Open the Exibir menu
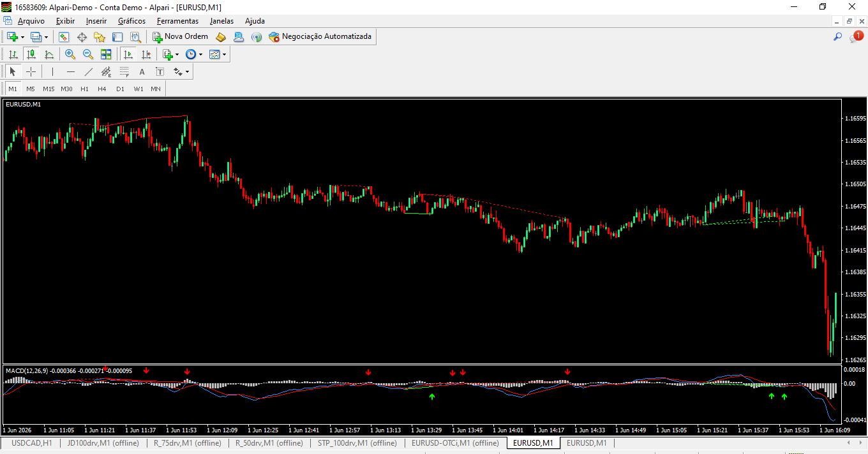868x454 pixels. (65, 21)
